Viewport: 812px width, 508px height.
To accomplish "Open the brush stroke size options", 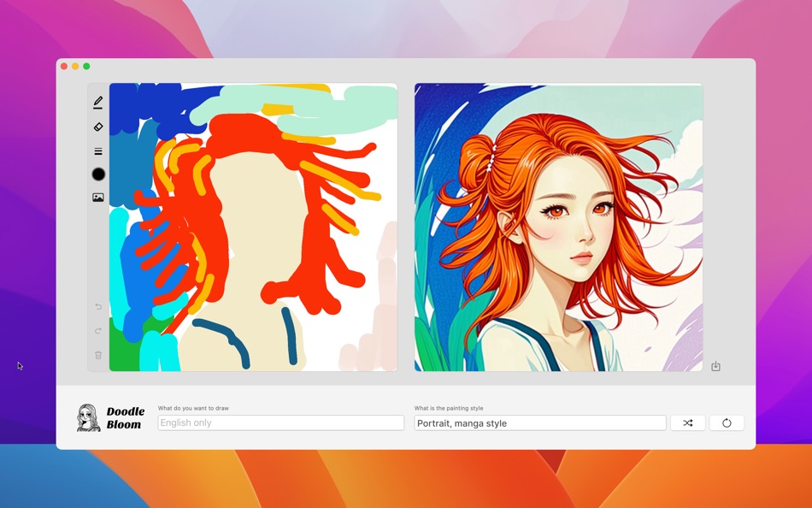I will (x=98, y=151).
